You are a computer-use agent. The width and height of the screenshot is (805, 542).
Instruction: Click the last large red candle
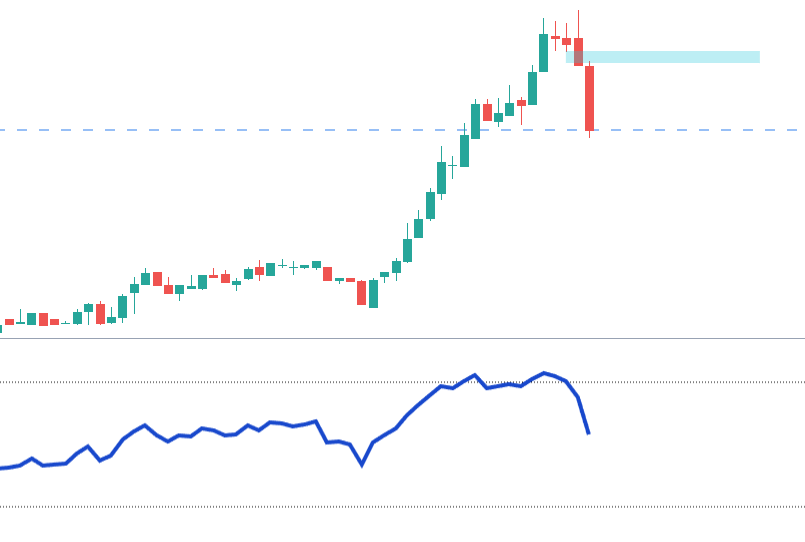point(589,98)
